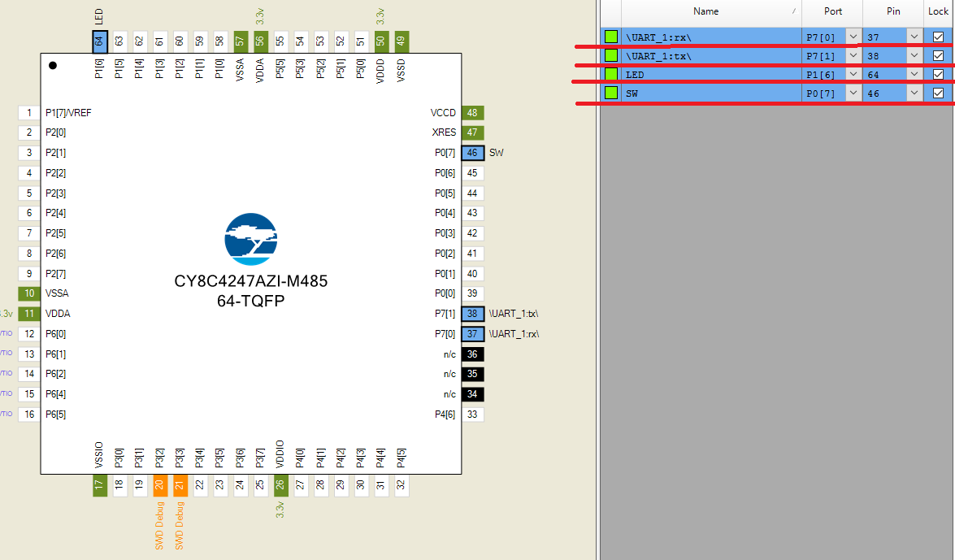Uncheck Lock for \UART_1:tx\ row
955x560 pixels.
coord(938,55)
